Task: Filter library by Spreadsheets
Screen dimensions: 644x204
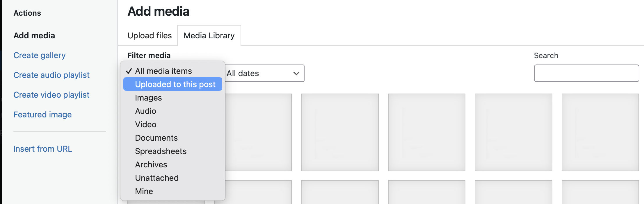Action: click(160, 151)
